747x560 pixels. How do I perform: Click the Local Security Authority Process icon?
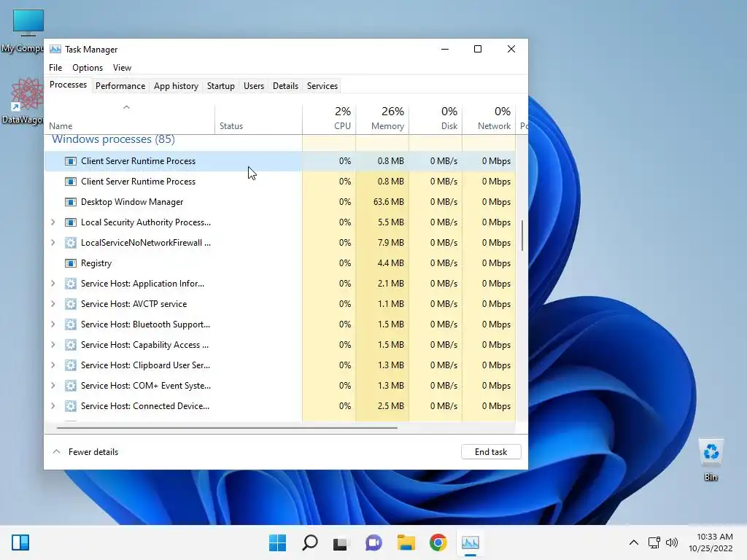(x=71, y=222)
